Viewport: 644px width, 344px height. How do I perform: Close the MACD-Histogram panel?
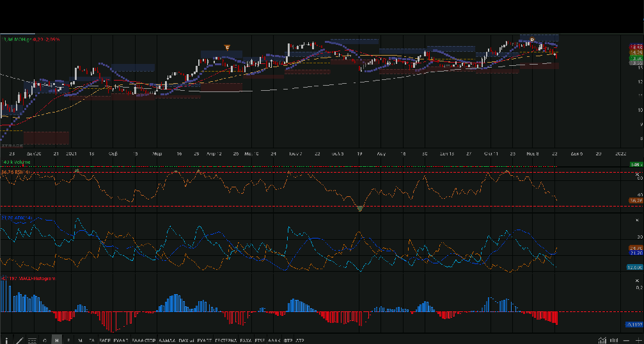(637, 280)
